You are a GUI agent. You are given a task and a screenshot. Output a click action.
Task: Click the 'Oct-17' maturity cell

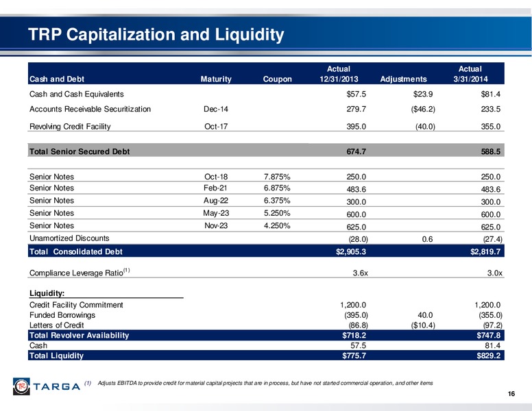(x=216, y=127)
